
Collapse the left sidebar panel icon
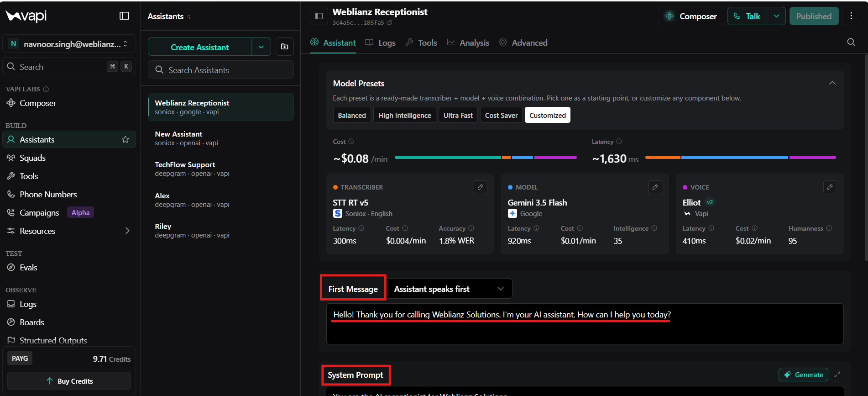pyautogui.click(x=124, y=16)
